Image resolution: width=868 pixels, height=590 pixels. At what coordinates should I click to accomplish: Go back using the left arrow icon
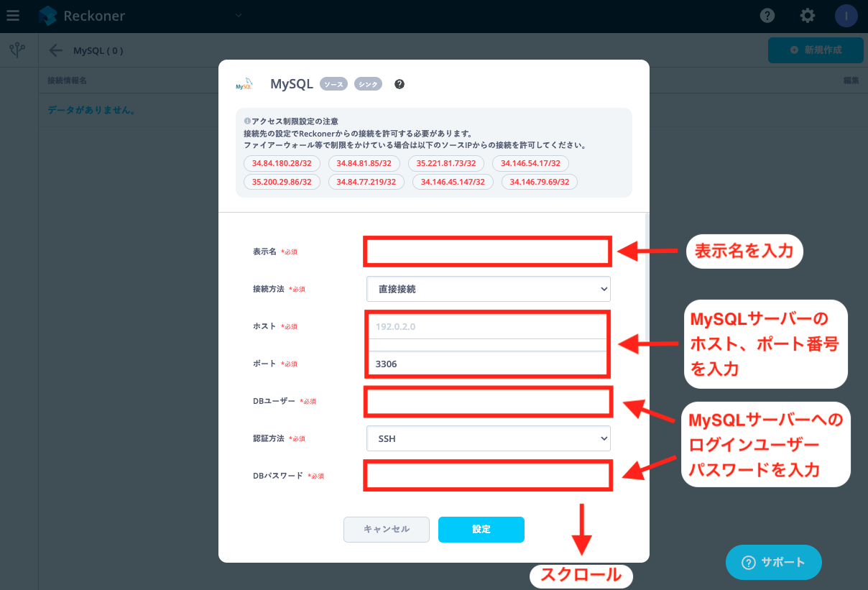[55, 50]
